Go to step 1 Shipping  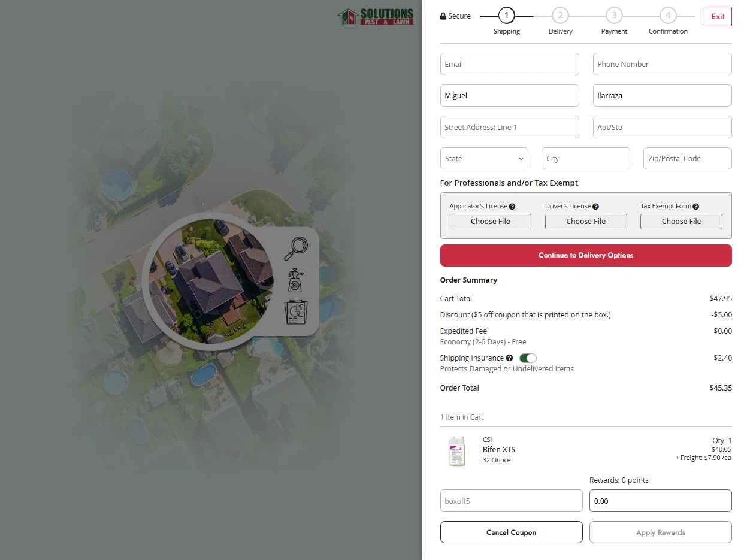[x=506, y=16]
